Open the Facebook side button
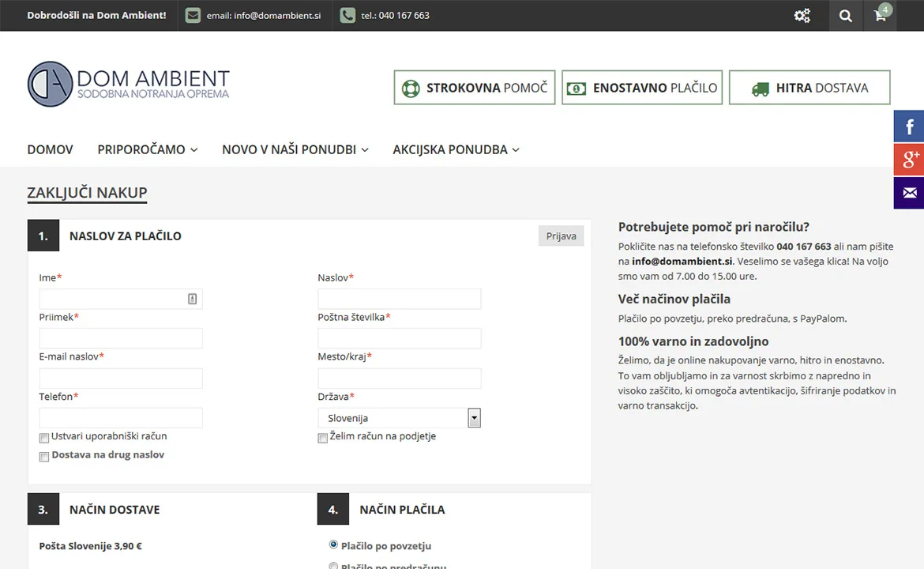 click(x=909, y=126)
